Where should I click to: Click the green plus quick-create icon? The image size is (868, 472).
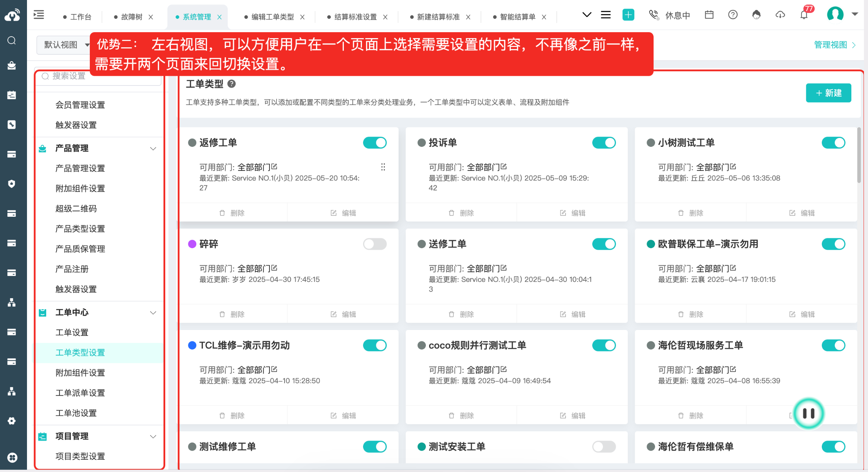click(628, 15)
